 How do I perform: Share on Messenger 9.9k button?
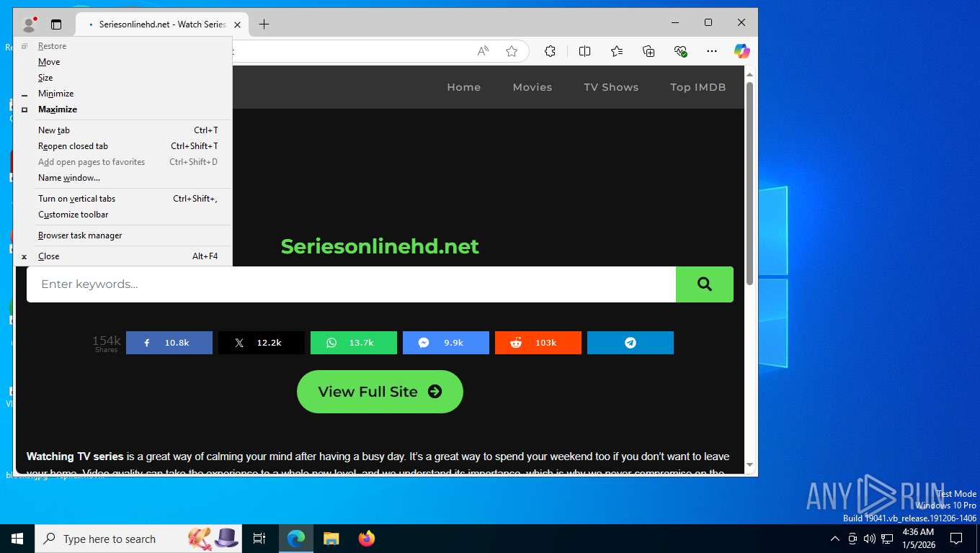pos(446,343)
